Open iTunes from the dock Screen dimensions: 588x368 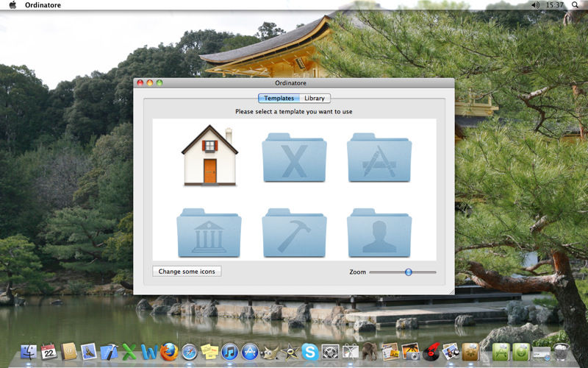229,352
